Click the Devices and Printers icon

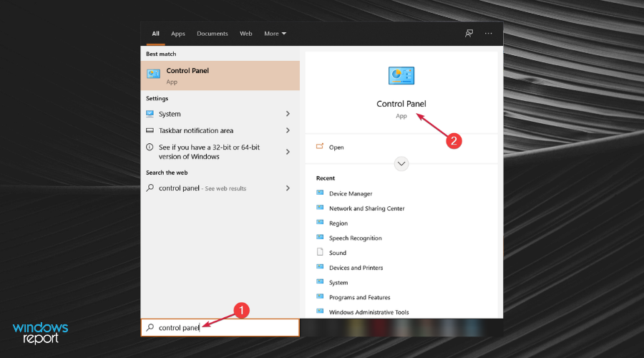point(320,266)
